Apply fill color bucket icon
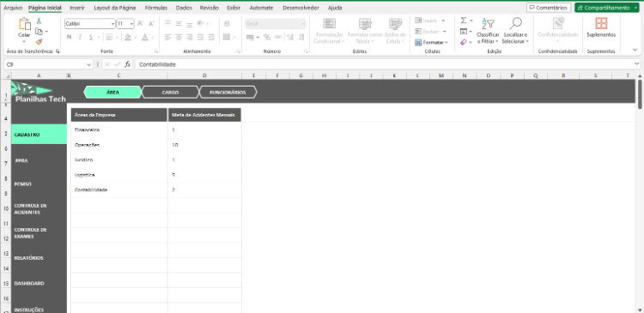The image size is (644, 313). pos(128,38)
